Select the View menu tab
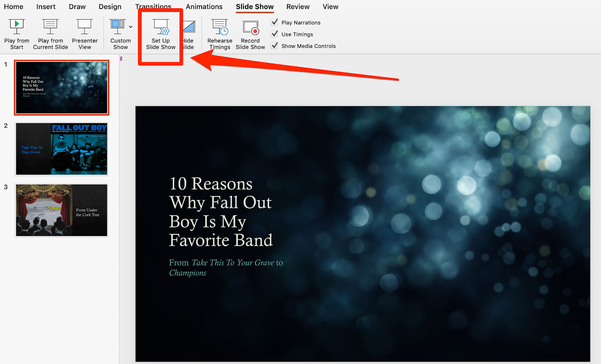 (330, 6)
